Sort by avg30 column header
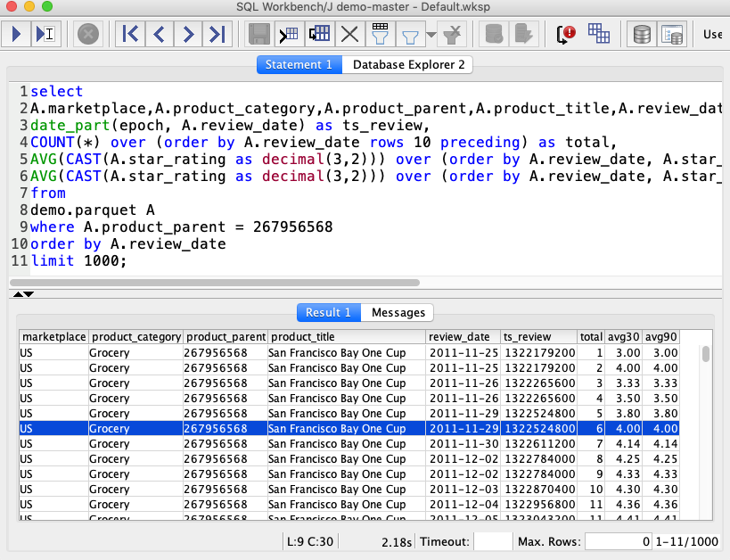 [623, 337]
